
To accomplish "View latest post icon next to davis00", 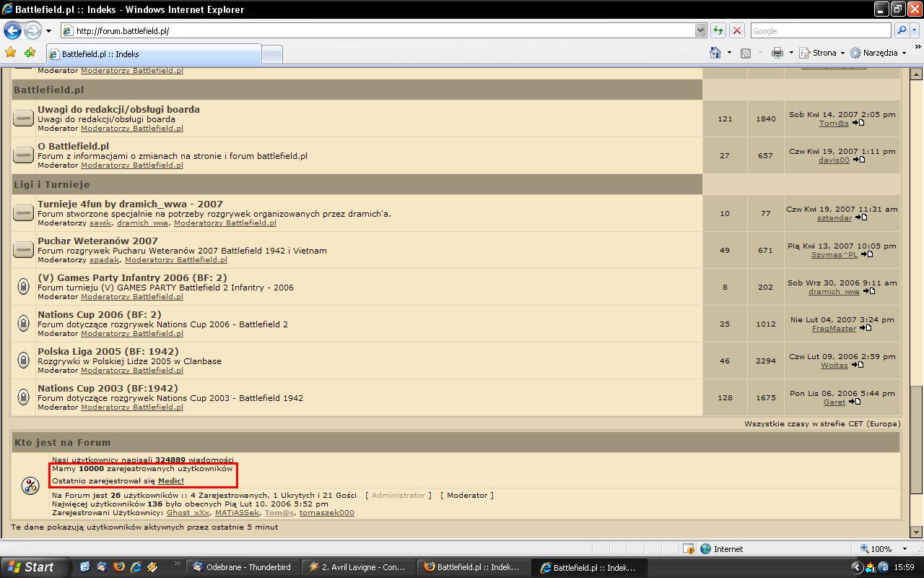I will (x=858, y=160).
